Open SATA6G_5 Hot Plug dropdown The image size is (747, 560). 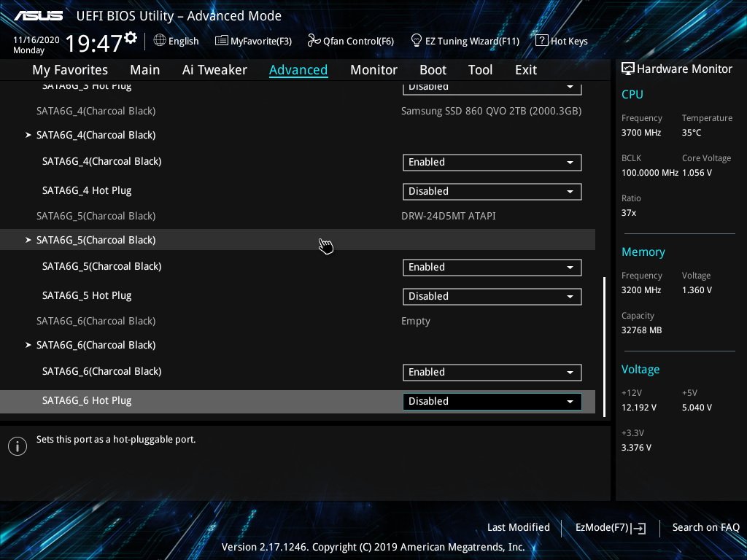pos(492,296)
